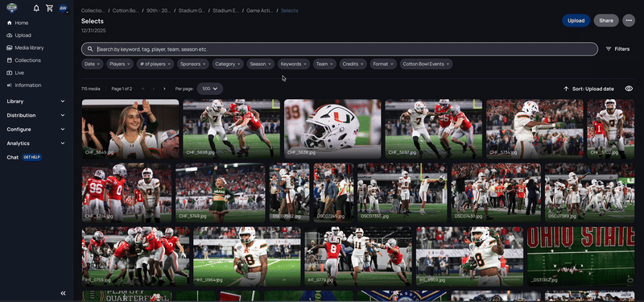Click the organization logo at top left
The image size is (644, 302).
click(x=12, y=8)
